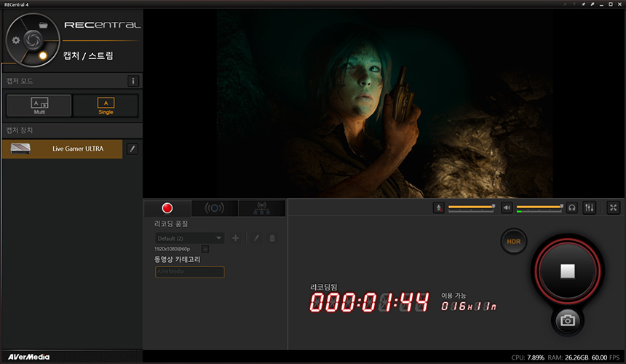Click the RECentral logo text
Screen dimensions: 626x364
[103, 25]
